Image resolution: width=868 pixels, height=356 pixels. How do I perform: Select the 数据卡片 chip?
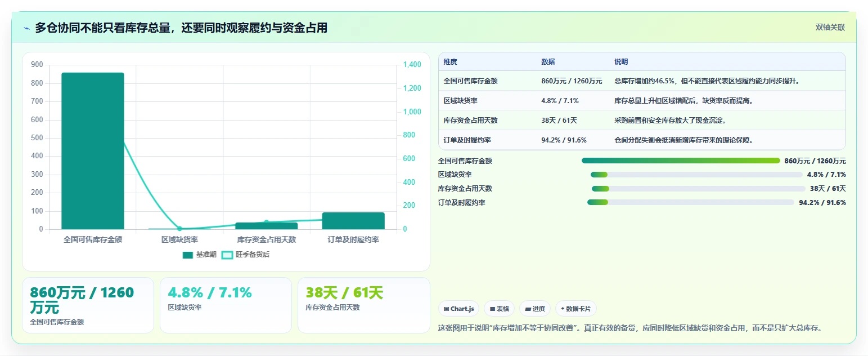pos(575,309)
